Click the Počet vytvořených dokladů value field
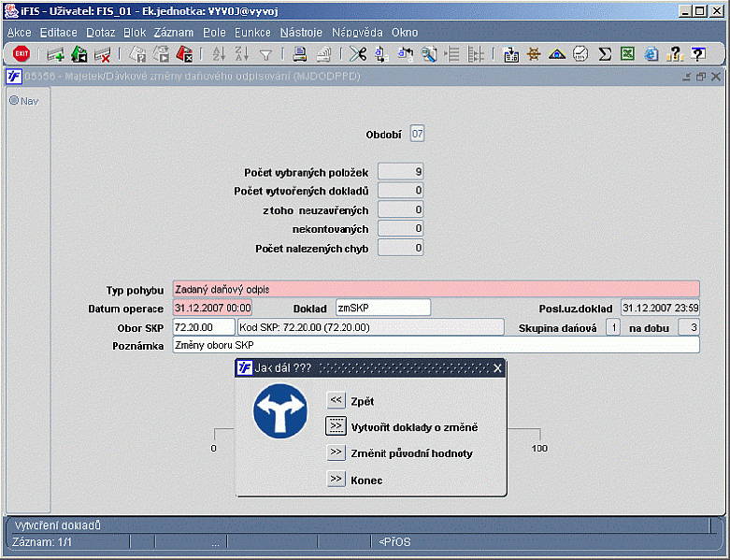The image size is (730, 560). tap(400, 190)
